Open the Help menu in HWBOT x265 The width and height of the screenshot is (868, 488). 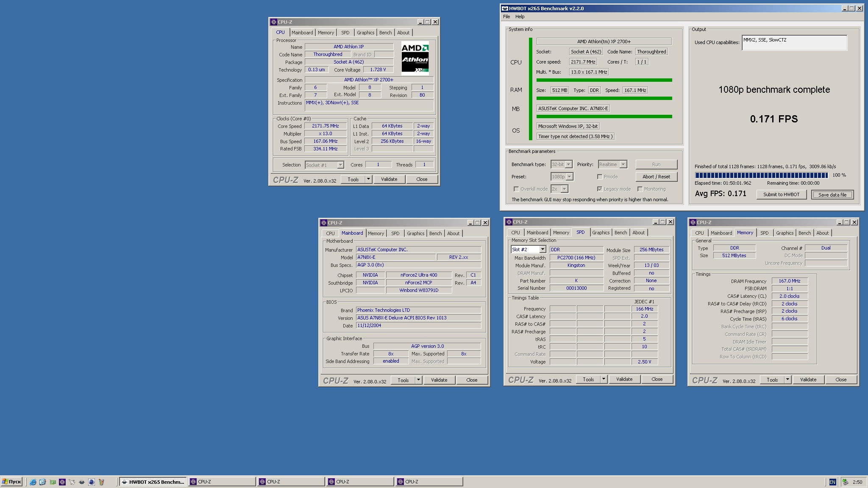520,17
